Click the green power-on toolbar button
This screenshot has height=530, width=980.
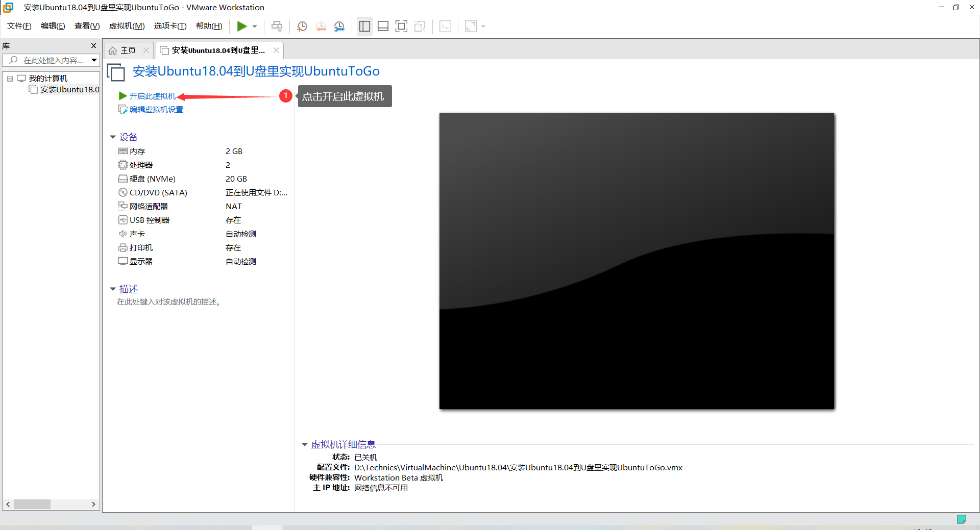[242, 26]
